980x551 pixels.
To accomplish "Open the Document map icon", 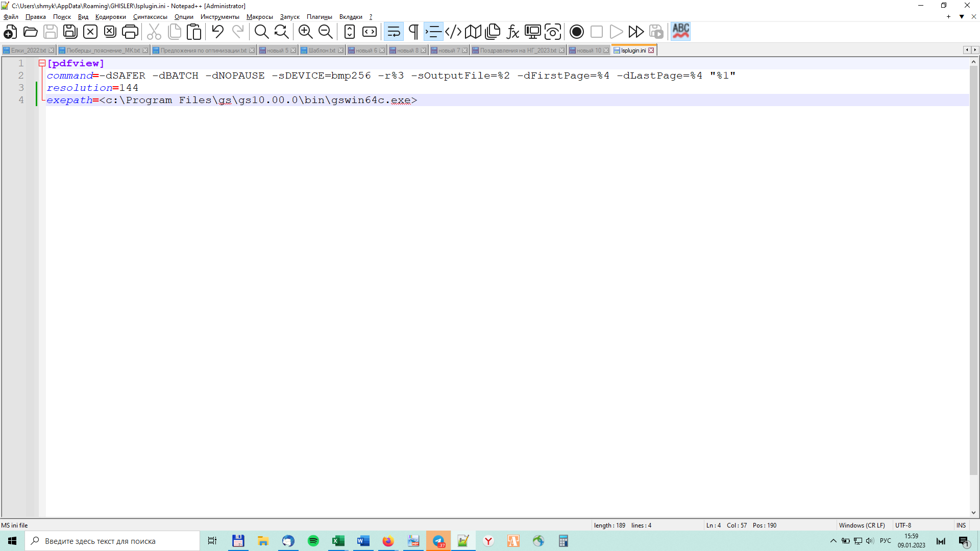I will pos(473,32).
